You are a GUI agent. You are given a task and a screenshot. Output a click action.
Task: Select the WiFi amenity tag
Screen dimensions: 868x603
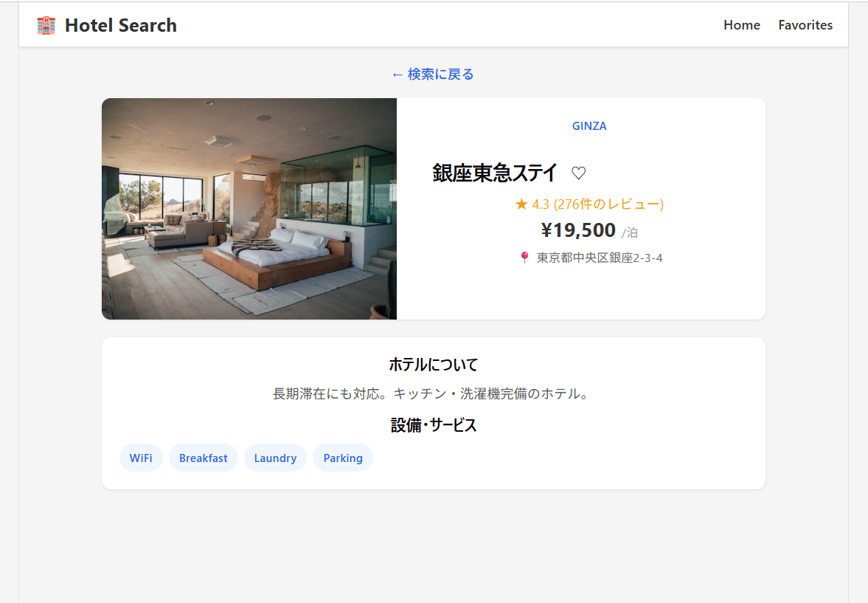[141, 458]
